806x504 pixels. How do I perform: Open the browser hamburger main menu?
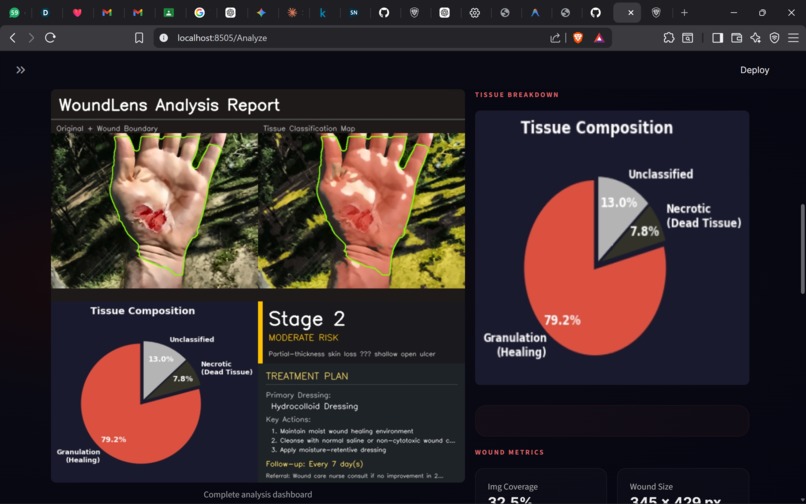793,38
